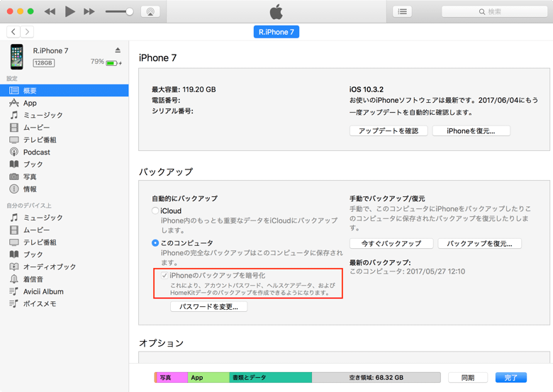Click the rewind playback button

[50, 11]
